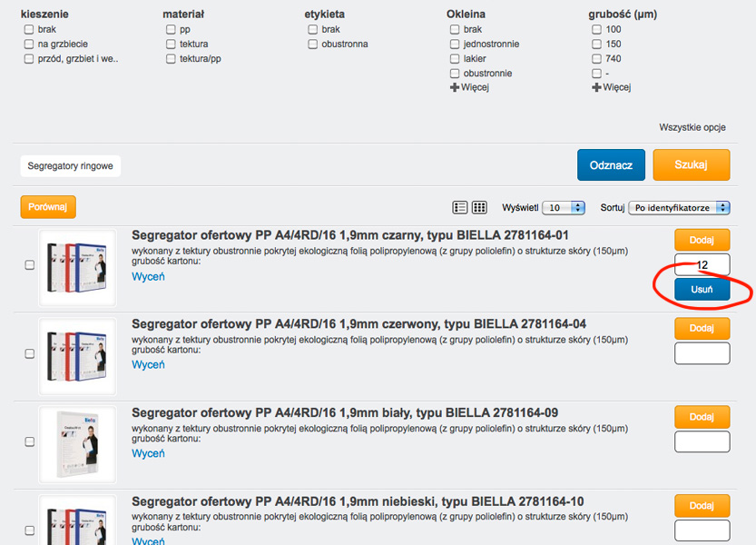Click Wyceń link for czarny binder
This screenshot has height=545, width=756.
pos(149,277)
